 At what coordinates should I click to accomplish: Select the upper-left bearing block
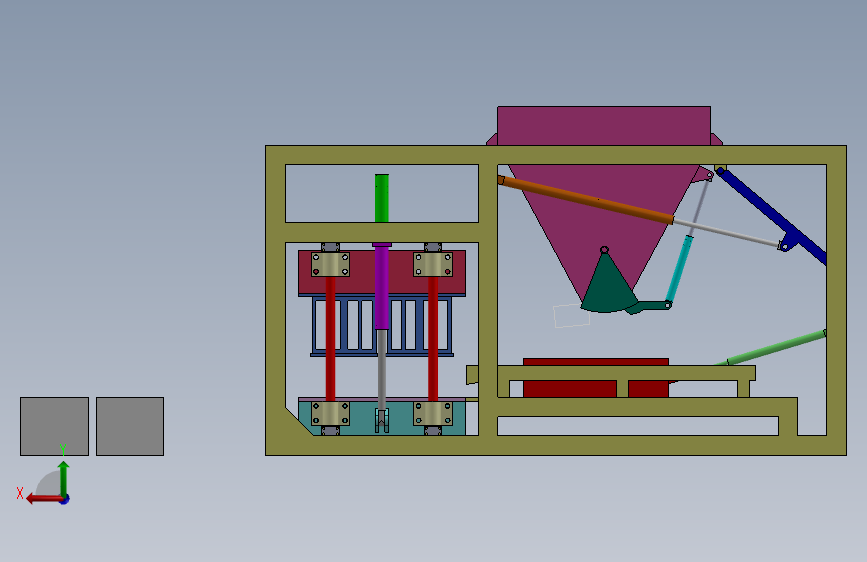click(330, 264)
